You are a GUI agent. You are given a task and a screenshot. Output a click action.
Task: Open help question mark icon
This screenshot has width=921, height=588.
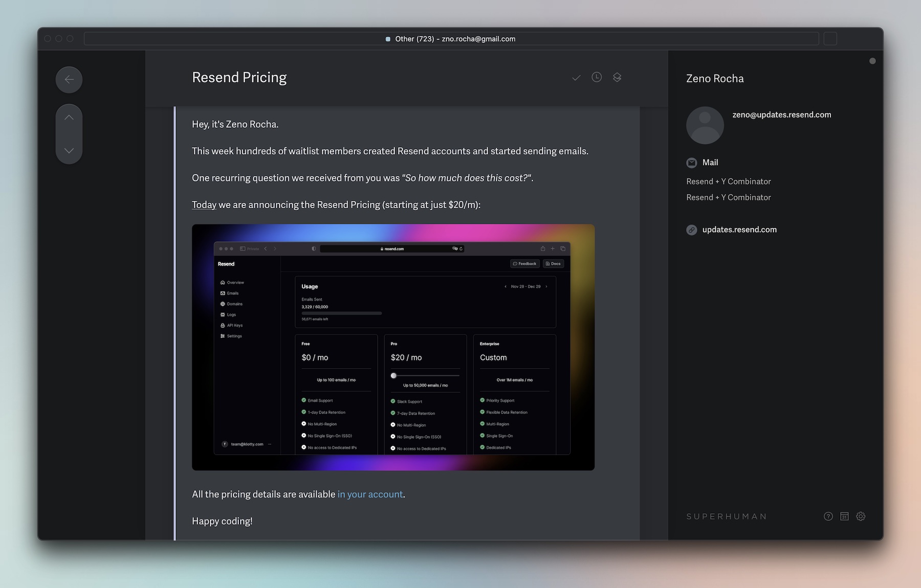828,516
